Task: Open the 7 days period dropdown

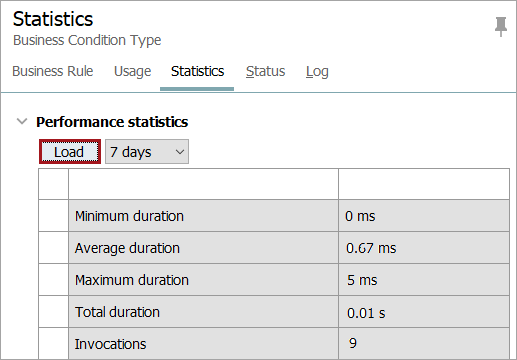Action: click(x=147, y=152)
